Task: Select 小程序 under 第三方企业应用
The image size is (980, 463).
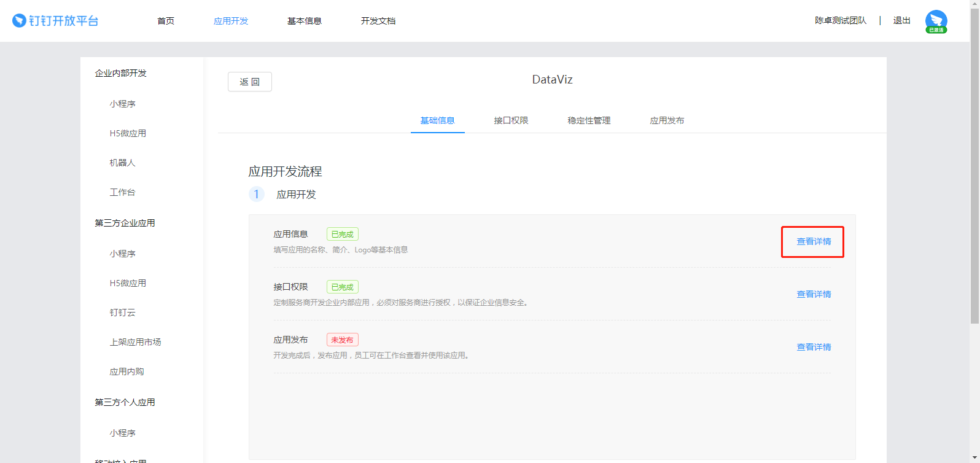Action: 123,254
